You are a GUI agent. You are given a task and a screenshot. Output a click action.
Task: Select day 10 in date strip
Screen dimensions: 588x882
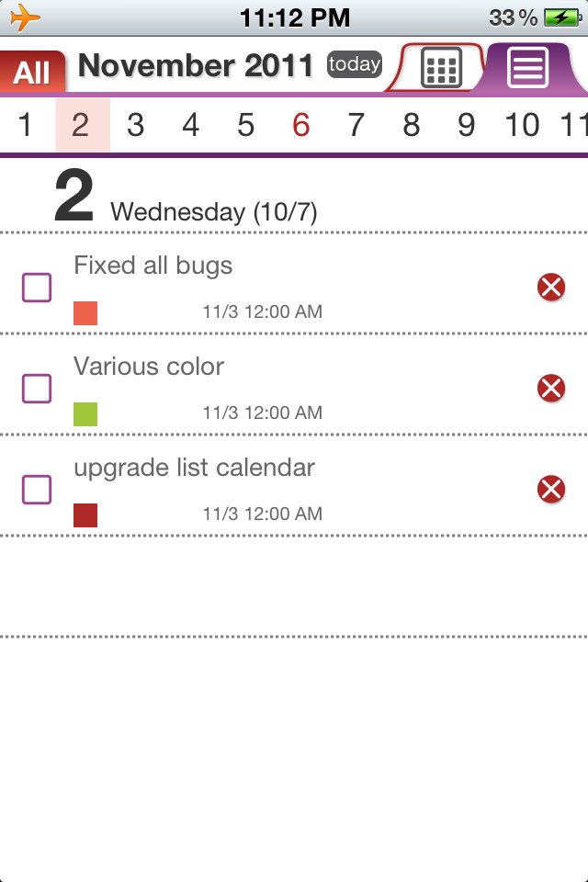(x=522, y=124)
